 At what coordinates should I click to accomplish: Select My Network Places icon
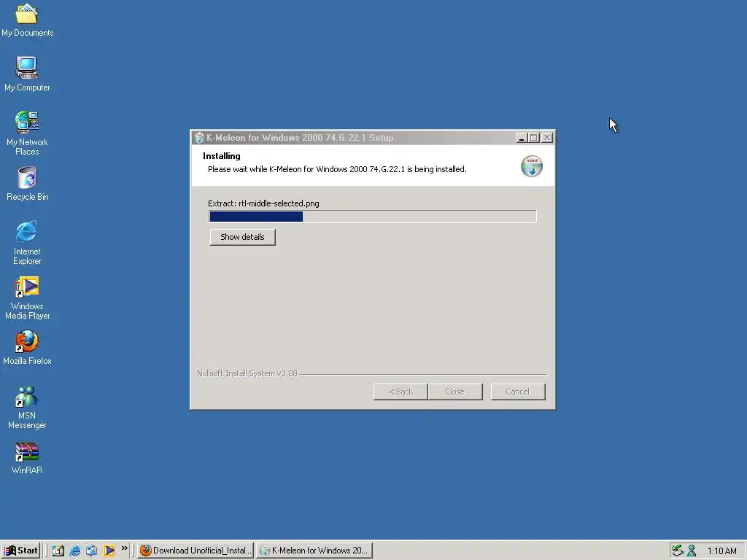pos(27,133)
